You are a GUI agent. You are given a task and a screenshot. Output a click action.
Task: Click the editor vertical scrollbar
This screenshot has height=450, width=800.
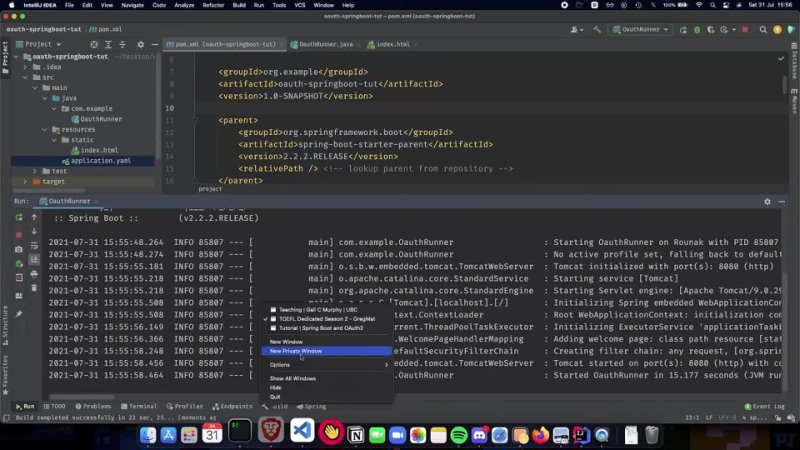[x=784, y=85]
